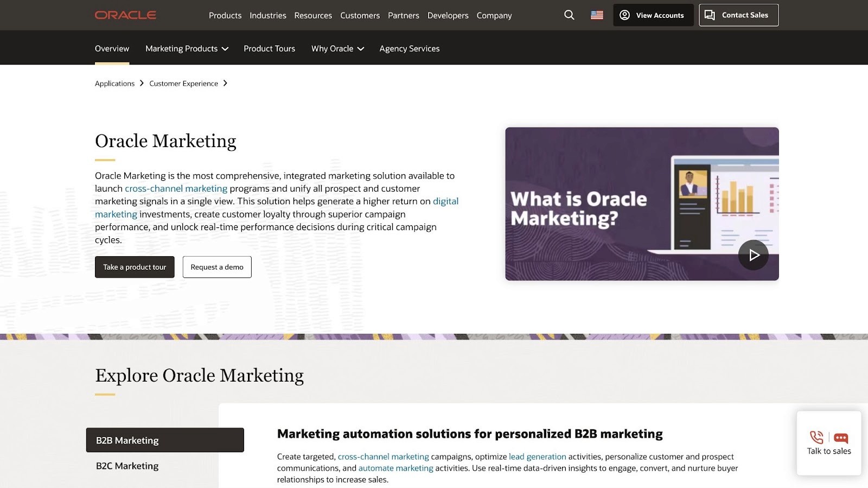Viewport: 868px width, 488px height.
Task: Open the Customers menu
Action: [x=360, y=15]
